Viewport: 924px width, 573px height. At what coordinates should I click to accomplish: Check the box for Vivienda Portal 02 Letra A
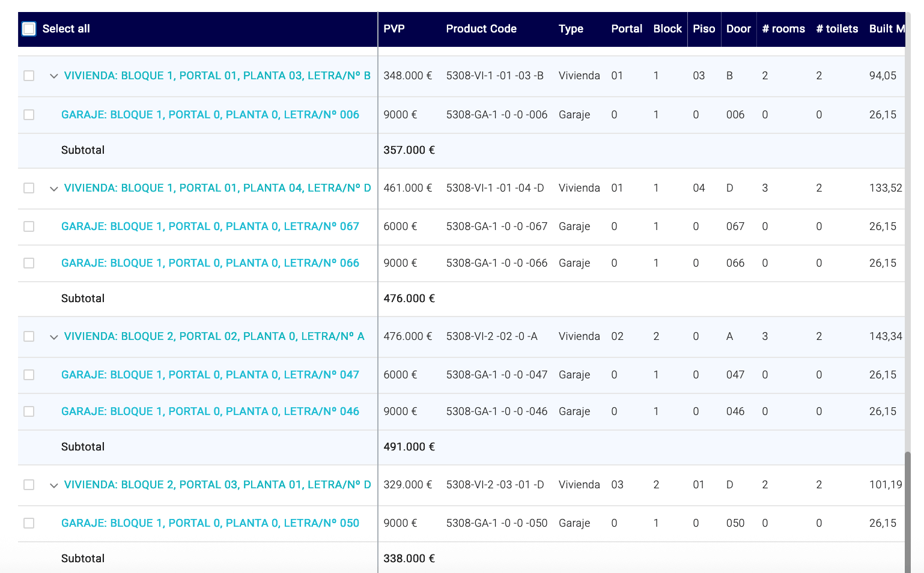(29, 336)
